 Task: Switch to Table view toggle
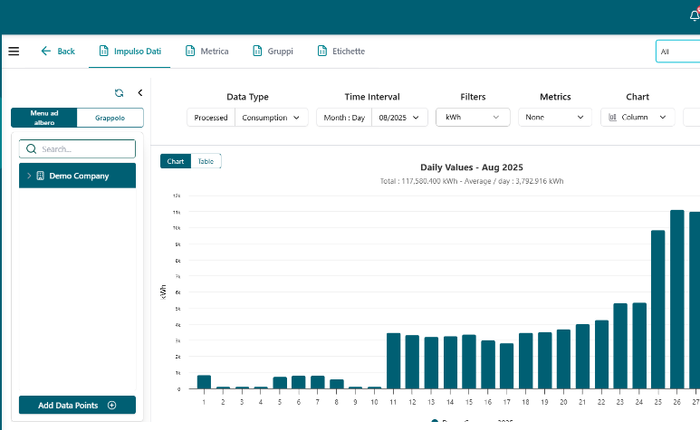tap(206, 161)
